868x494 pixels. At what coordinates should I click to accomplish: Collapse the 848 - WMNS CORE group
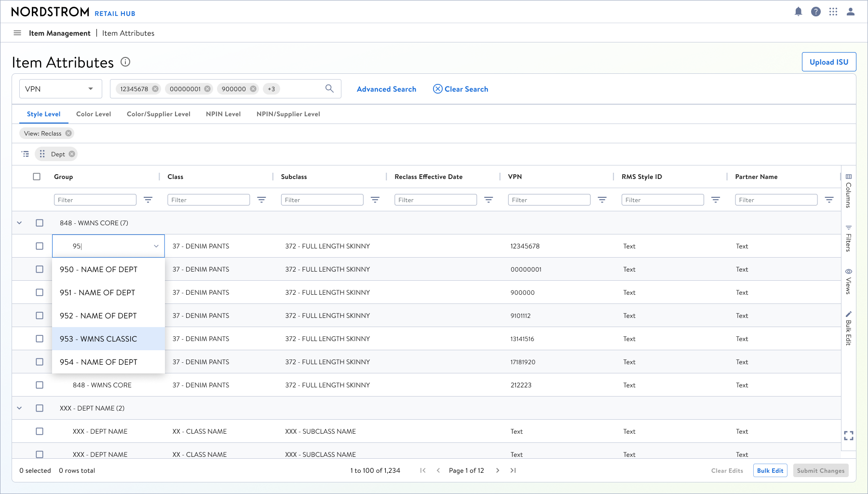pyautogui.click(x=19, y=223)
